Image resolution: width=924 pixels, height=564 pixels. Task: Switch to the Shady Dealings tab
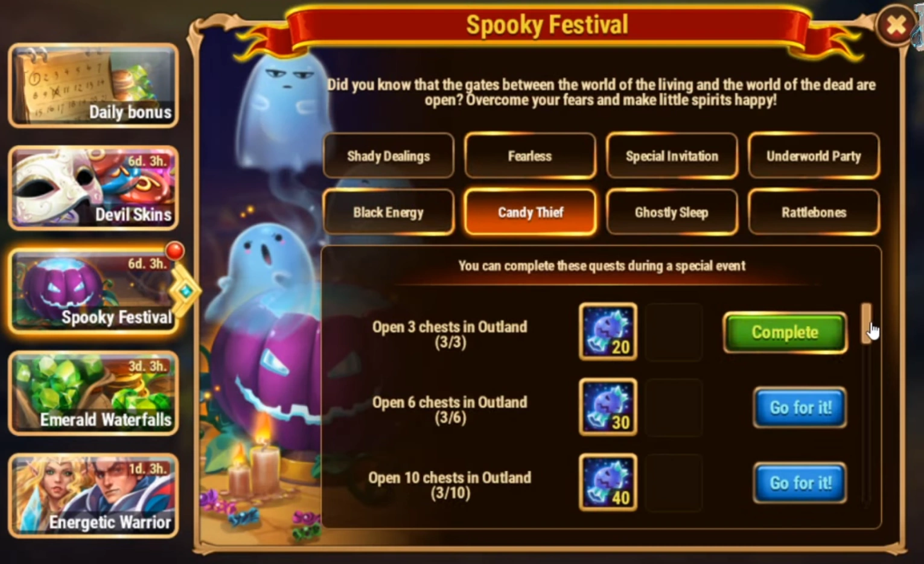(x=389, y=156)
